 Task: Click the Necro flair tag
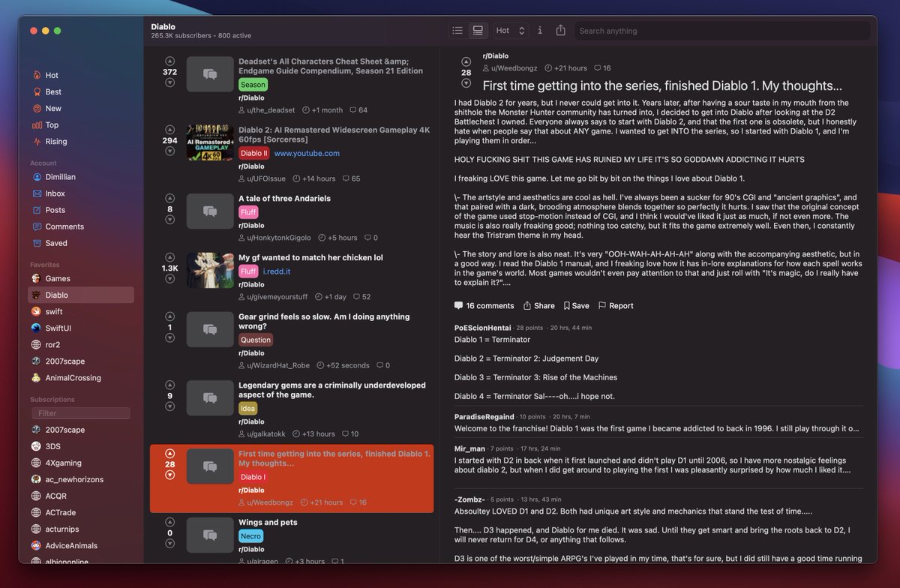(250, 536)
